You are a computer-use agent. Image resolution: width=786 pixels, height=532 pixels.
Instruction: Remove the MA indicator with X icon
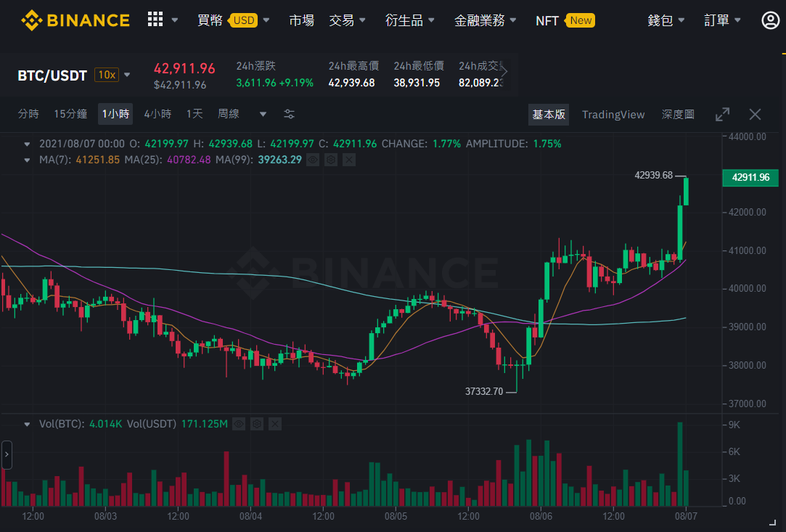pos(349,160)
